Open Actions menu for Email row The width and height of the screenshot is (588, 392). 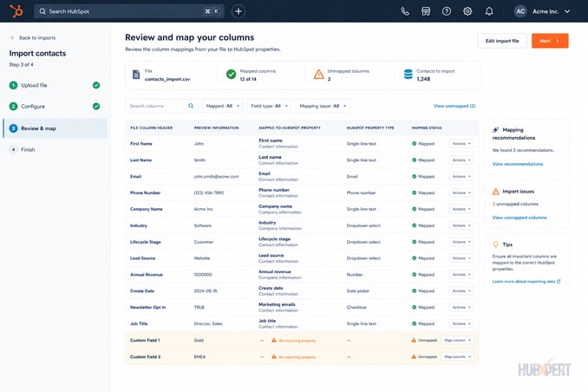pyautogui.click(x=461, y=176)
